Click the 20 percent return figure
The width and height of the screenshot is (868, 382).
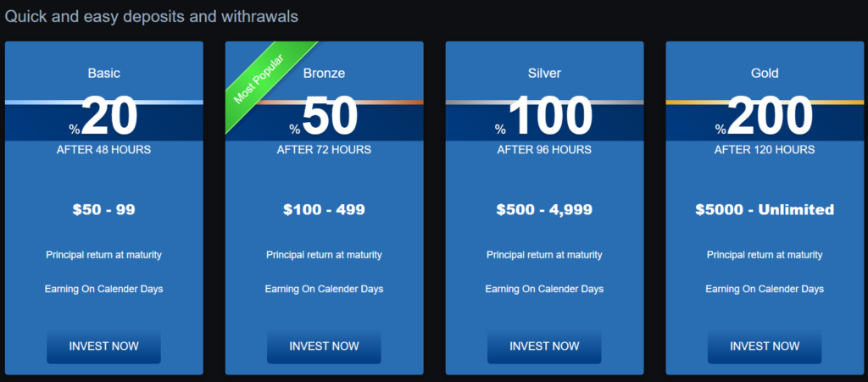tap(108, 117)
